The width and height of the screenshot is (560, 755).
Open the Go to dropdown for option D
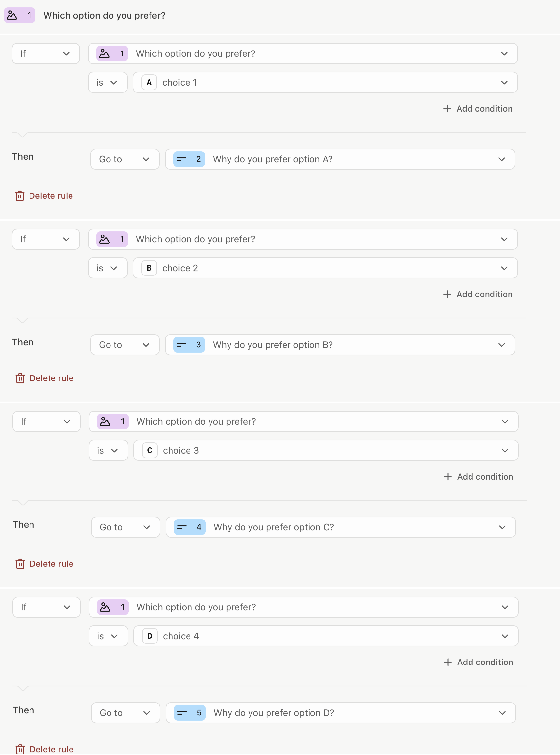point(126,713)
